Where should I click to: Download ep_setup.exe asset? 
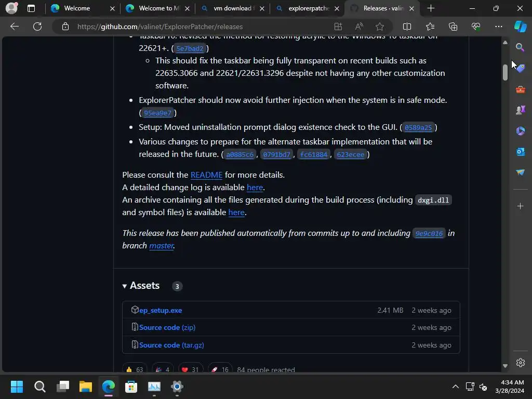(160, 310)
